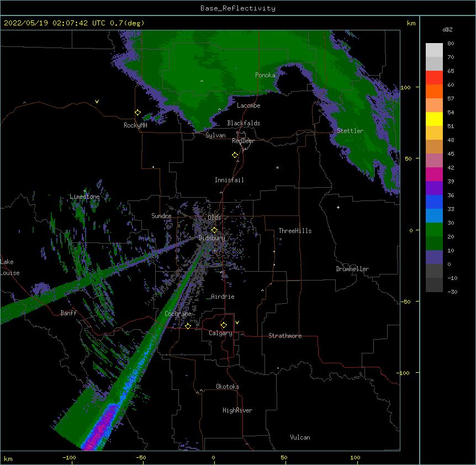Image resolution: width=476 pixels, height=465 pixels.
Task: Click the Sylvan label on the map
Action: [215, 135]
